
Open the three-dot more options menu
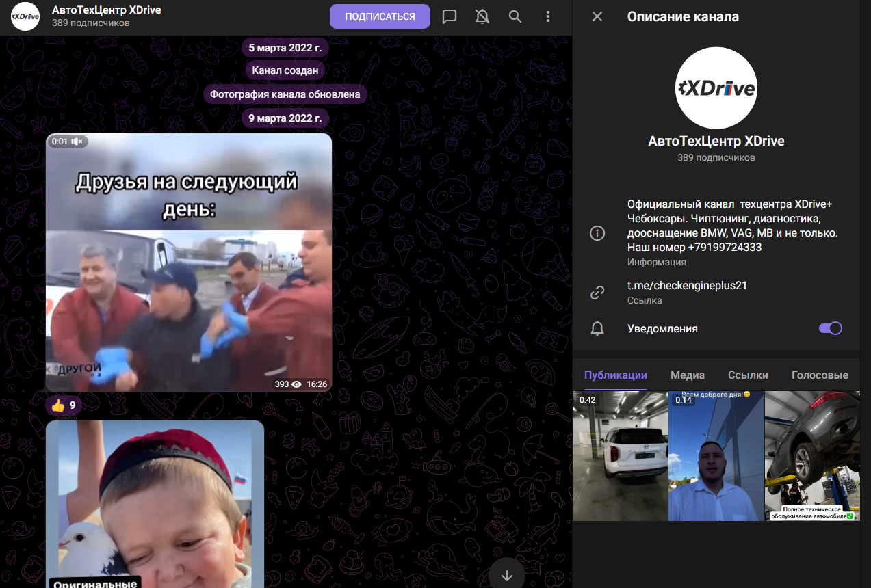(x=547, y=16)
